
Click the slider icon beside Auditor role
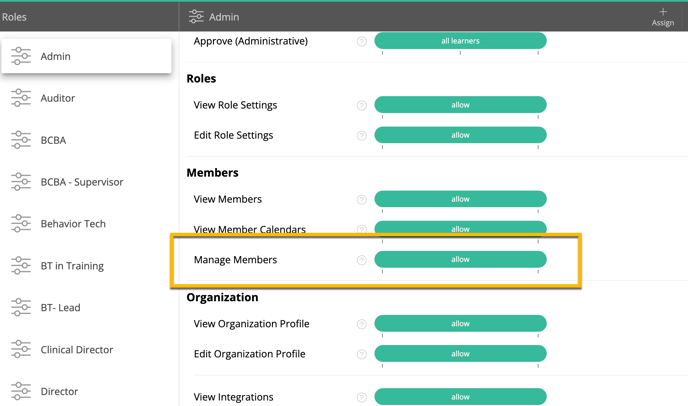(x=21, y=98)
